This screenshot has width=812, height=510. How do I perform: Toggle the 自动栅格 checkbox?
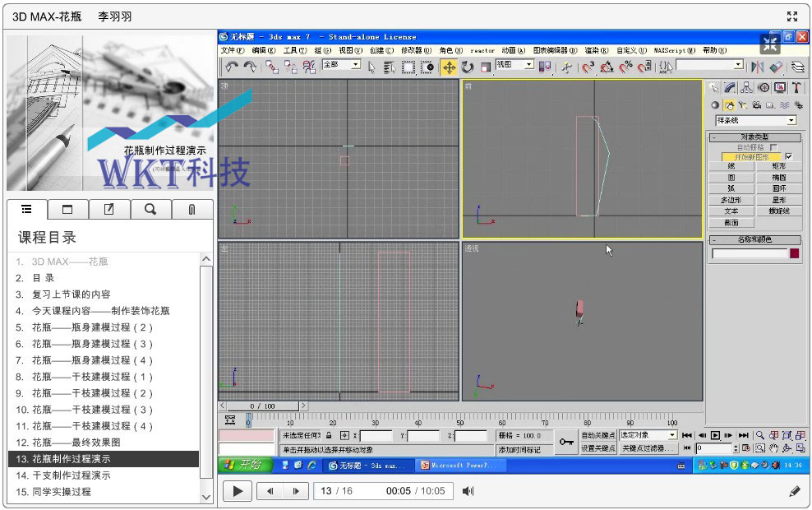point(773,147)
